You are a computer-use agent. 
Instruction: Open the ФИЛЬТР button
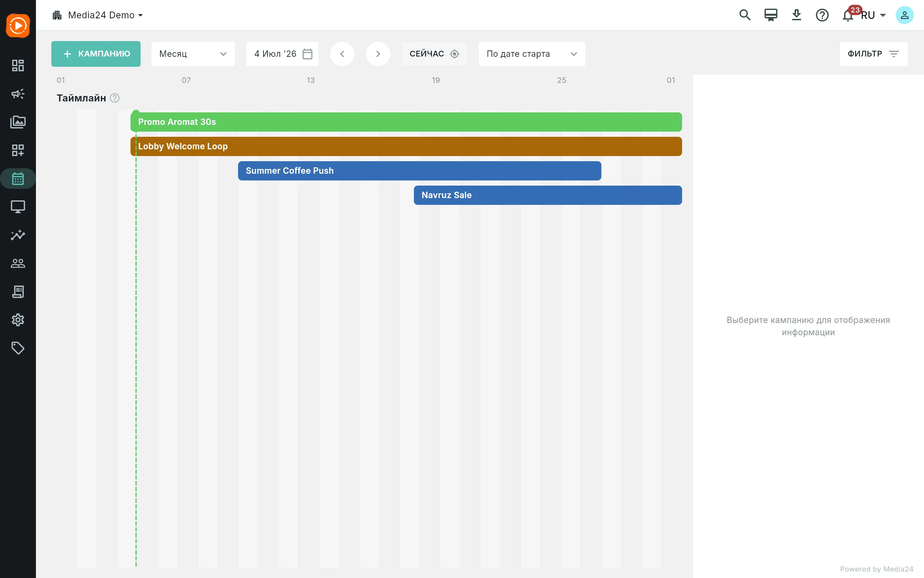click(x=874, y=54)
